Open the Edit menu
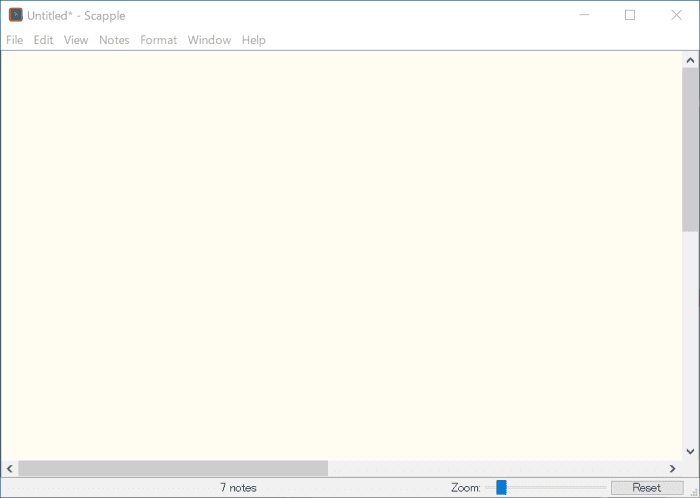This screenshot has height=498, width=700. (x=43, y=40)
